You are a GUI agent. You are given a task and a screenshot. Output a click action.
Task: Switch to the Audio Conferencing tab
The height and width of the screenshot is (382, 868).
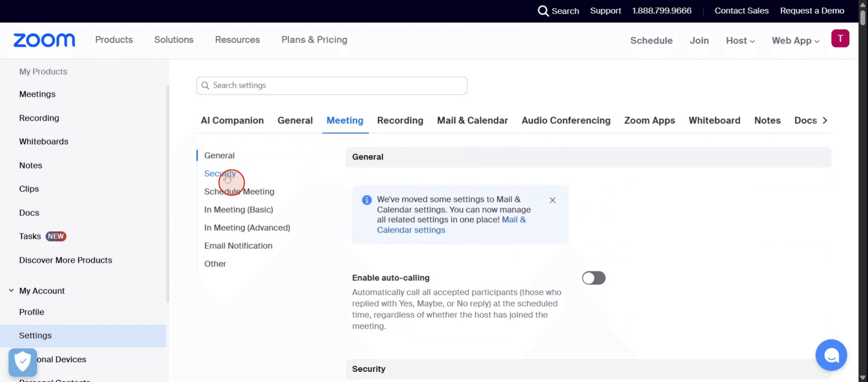(x=566, y=120)
